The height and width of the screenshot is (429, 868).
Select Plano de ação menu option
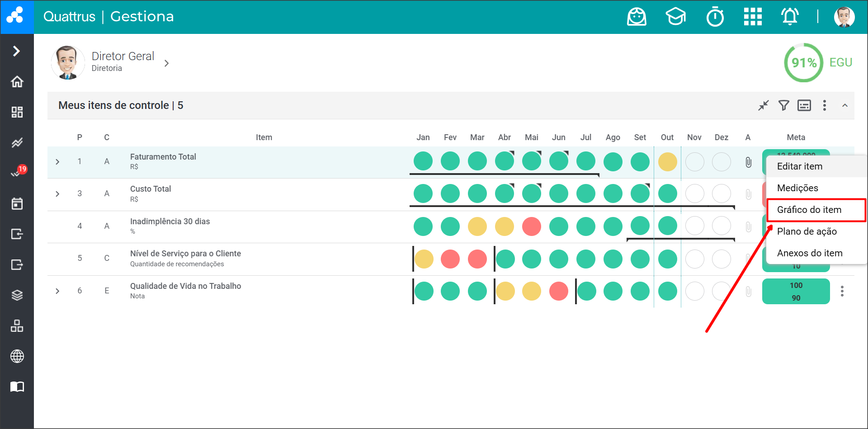tap(807, 231)
